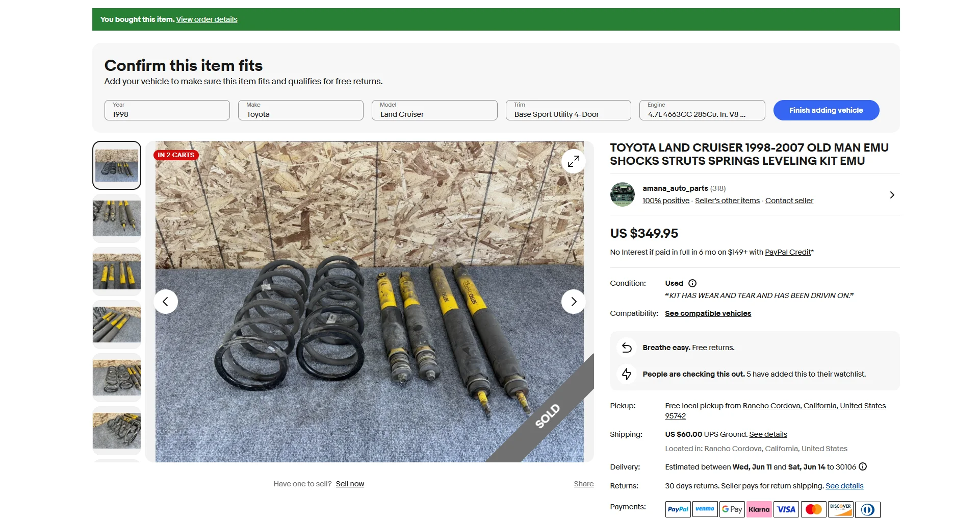980x519 pixels.
Task: Click the IN 2 CARTS badge
Action: [176, 155]
